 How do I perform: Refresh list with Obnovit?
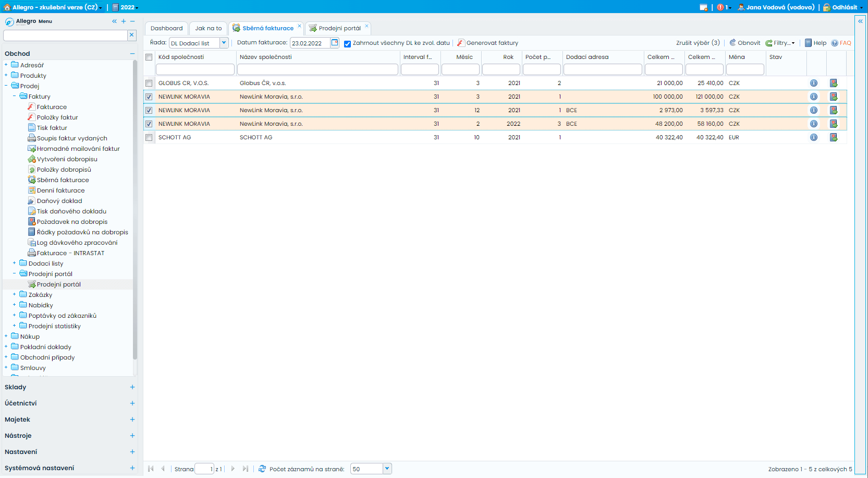point(745,43)
